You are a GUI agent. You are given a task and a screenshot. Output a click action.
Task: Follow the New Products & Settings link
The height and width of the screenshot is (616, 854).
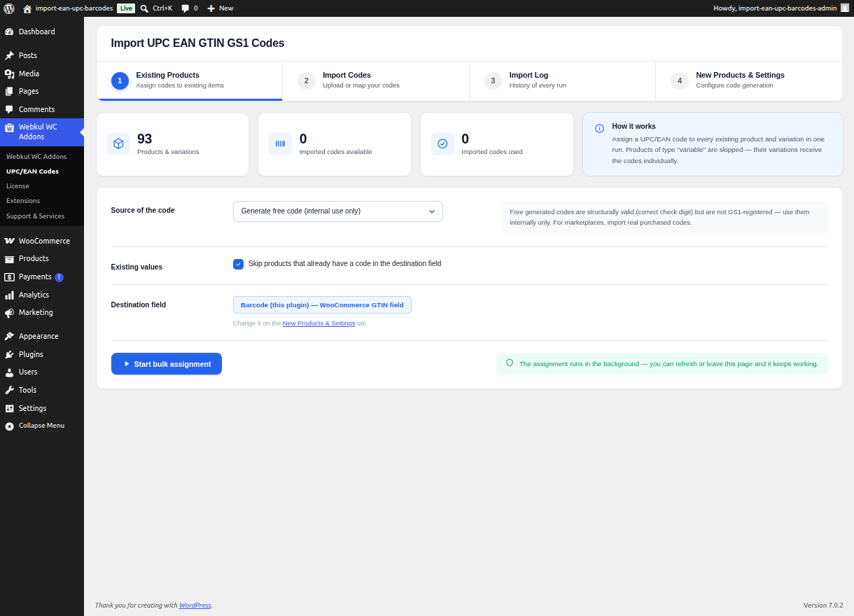click(x=318, y=323)
